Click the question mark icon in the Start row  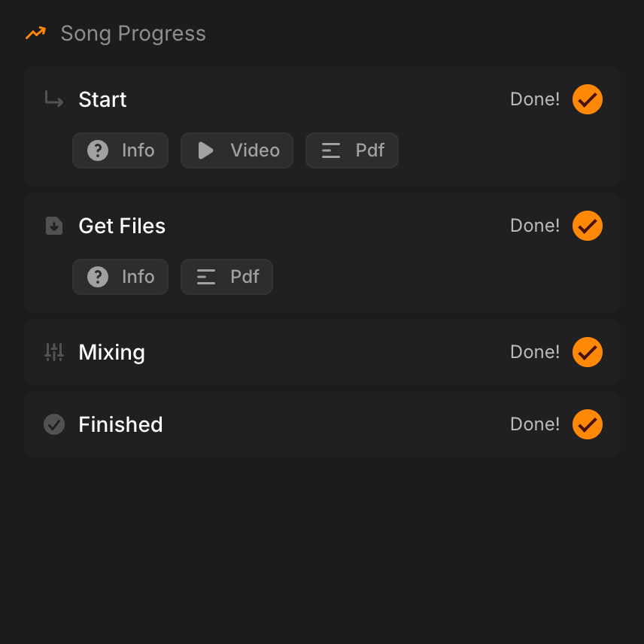98,150
